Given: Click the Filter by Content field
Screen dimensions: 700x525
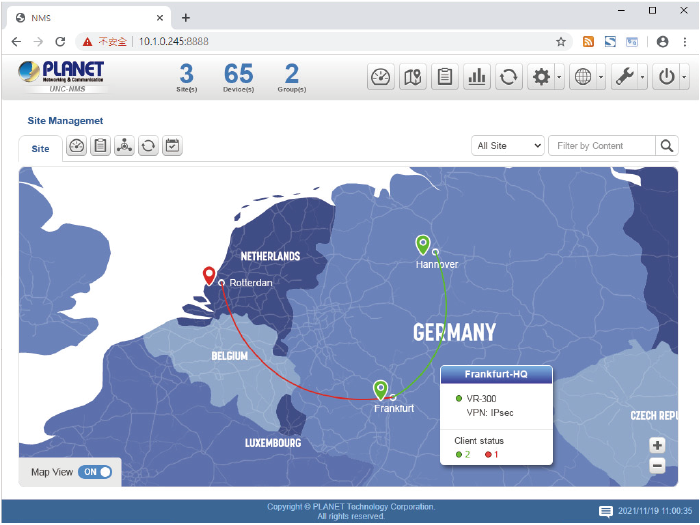Looking at the screenshot, I should coord(602,146).
